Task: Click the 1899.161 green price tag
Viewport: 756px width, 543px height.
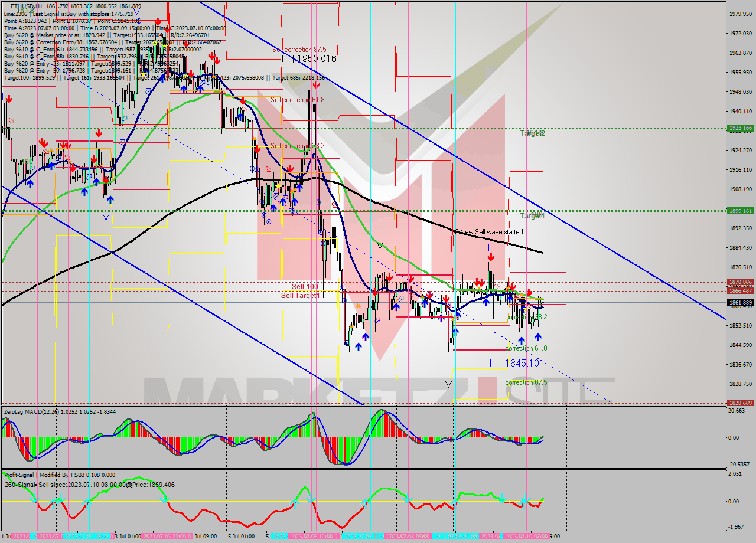Action: [x=739, y=211]
